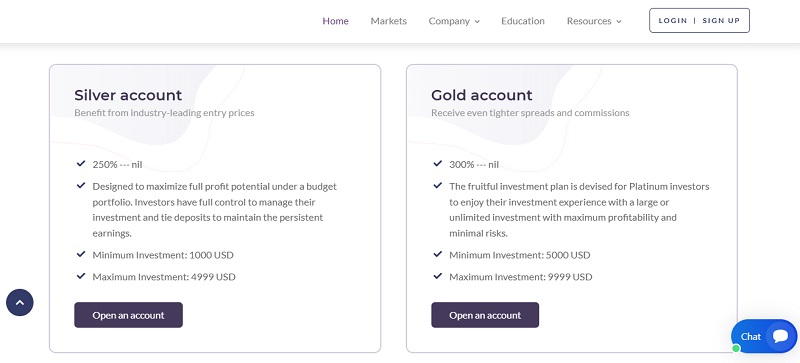Screen dimensions: 800x363
Task: Expand the Resources dropdown menu
Action: tap(594, 21)
